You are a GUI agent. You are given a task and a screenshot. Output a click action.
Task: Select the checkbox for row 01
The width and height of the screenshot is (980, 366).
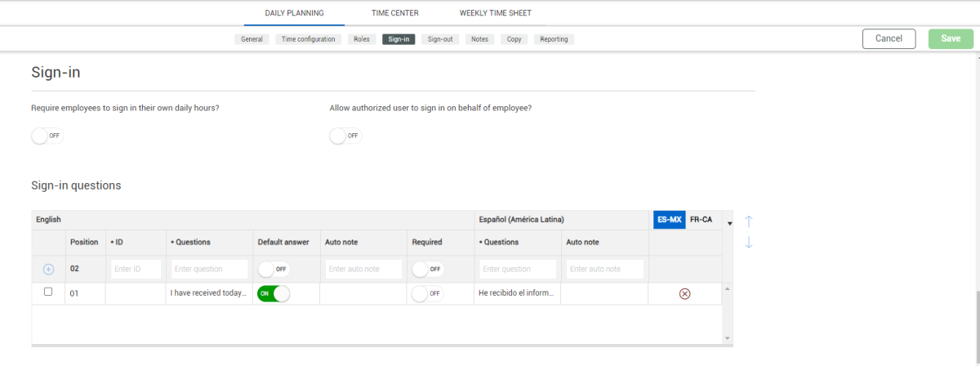tap(48, 292)
